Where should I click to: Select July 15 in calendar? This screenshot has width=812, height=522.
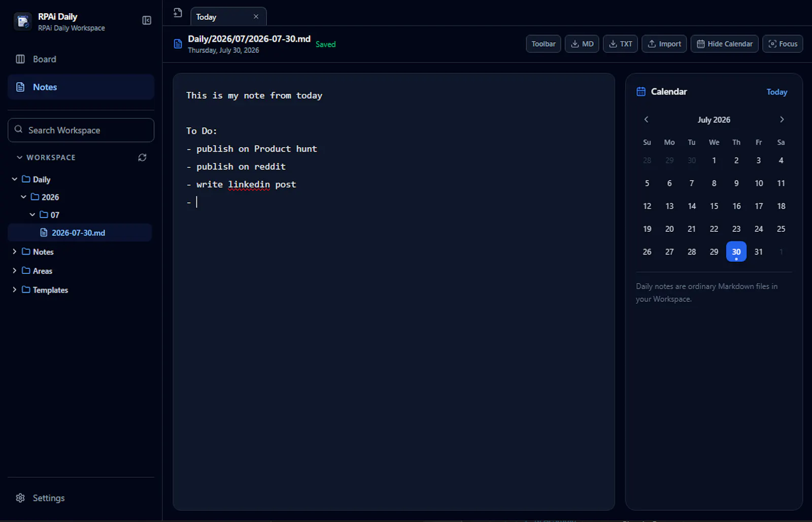(x=714, y=206)
